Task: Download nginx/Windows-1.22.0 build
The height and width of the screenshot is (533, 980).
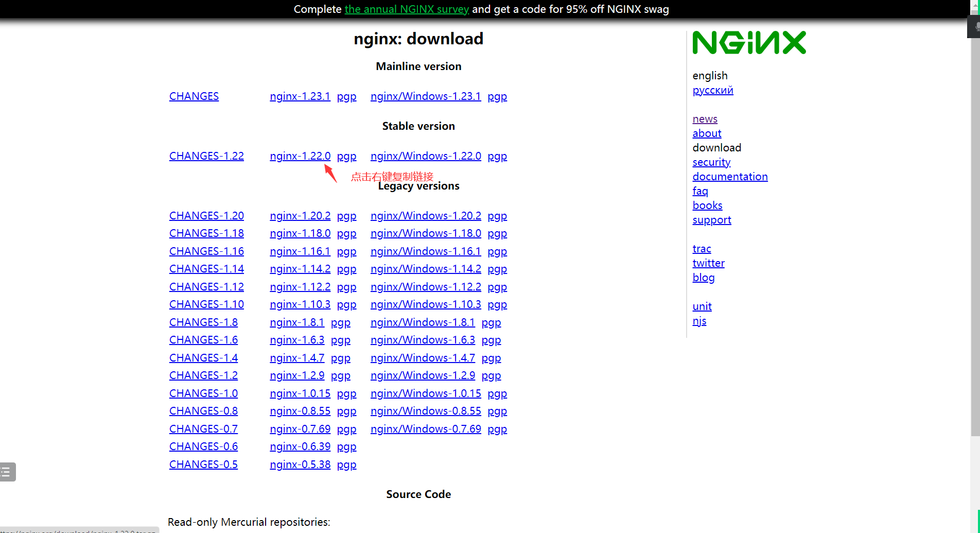Action: (x=426, y=156)
